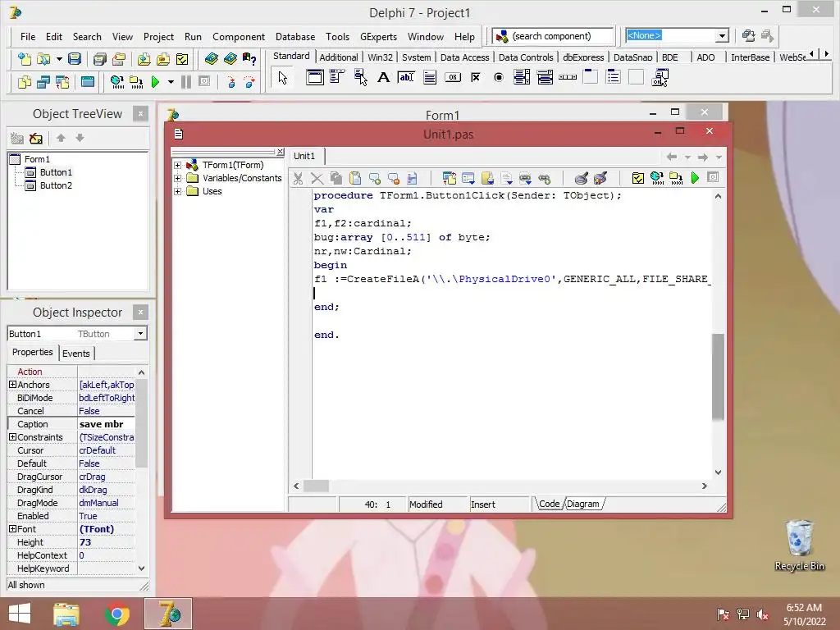Click Remove File from Project icon
840x630 pixels.
163,59
